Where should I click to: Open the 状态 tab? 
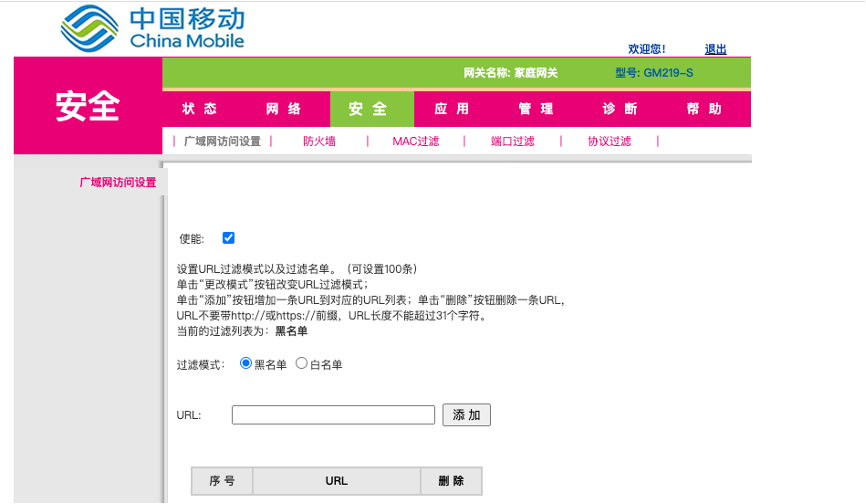coord(199,109)
